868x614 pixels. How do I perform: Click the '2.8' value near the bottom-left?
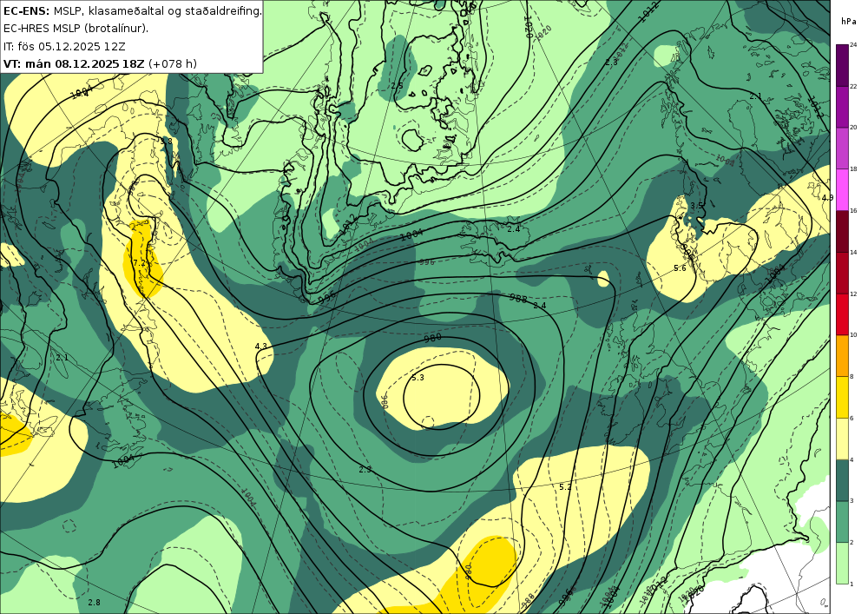(94, 603)
